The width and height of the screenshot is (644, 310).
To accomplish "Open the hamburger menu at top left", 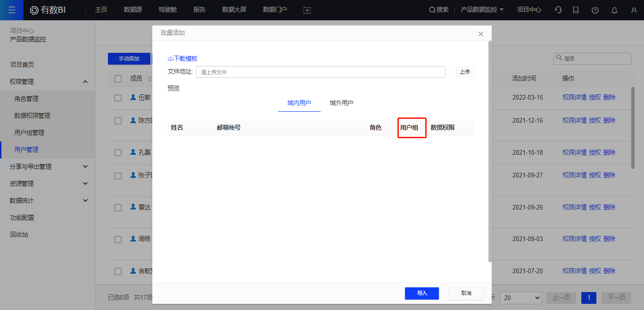I will pyautogui.click(x=12, y=9).
